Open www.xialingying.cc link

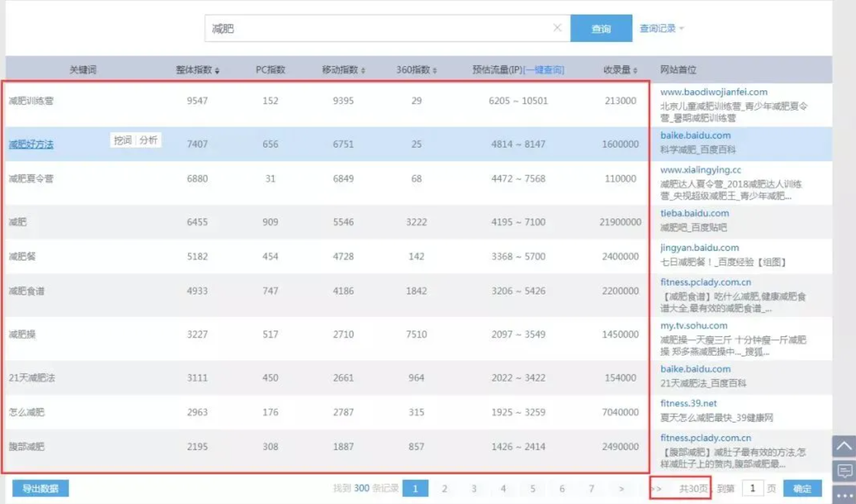pyautogui.click(x=701, y=170)
